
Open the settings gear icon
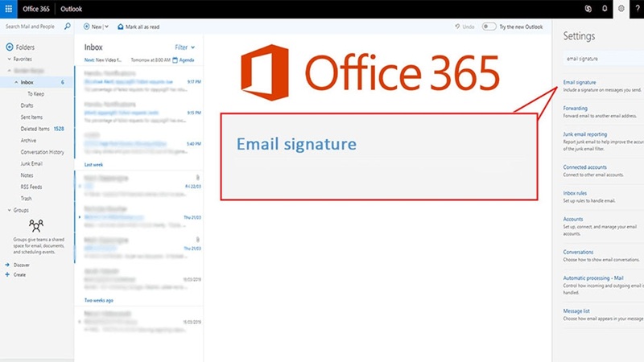(621, 9)
